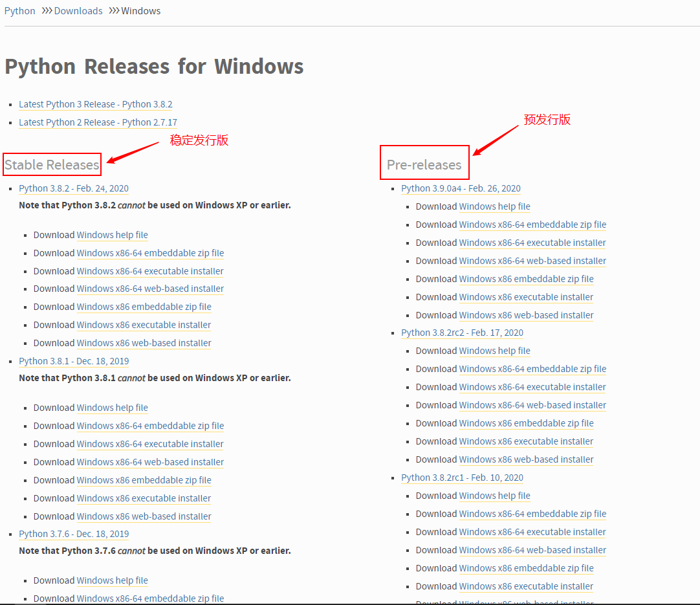Download x86 executable installer for Python 3.8.2rc1
The image size is (700, 605).
click(x=527, y=586)
